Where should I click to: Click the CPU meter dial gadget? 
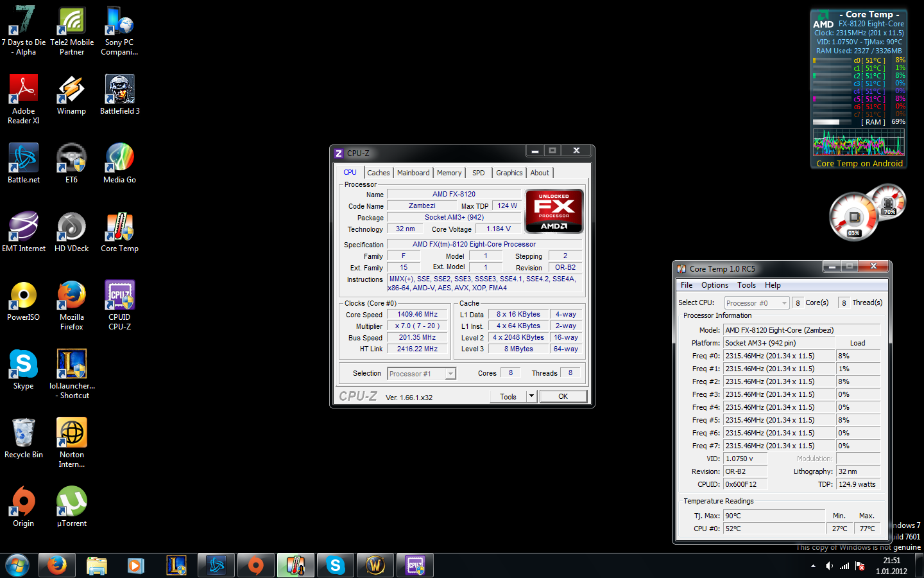[853, 216]
